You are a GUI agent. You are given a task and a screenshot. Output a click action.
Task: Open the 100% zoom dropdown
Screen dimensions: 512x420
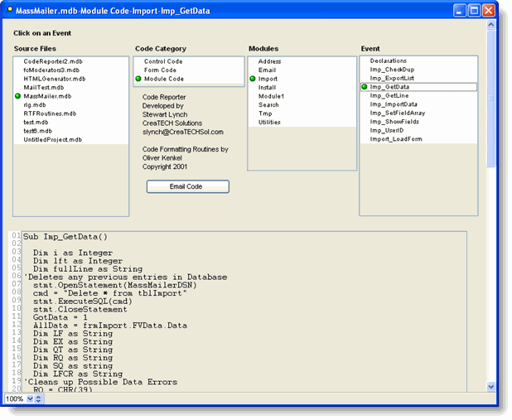pyautogui.click(x=31, y=398)
